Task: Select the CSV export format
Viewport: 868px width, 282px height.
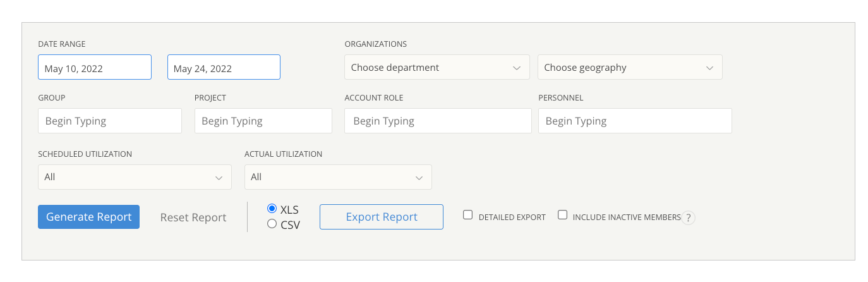Action: click(272, 223)
